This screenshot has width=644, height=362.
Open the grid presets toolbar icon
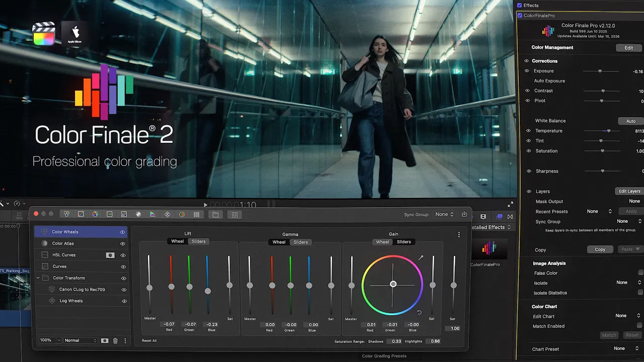click(x=234, y=214)
